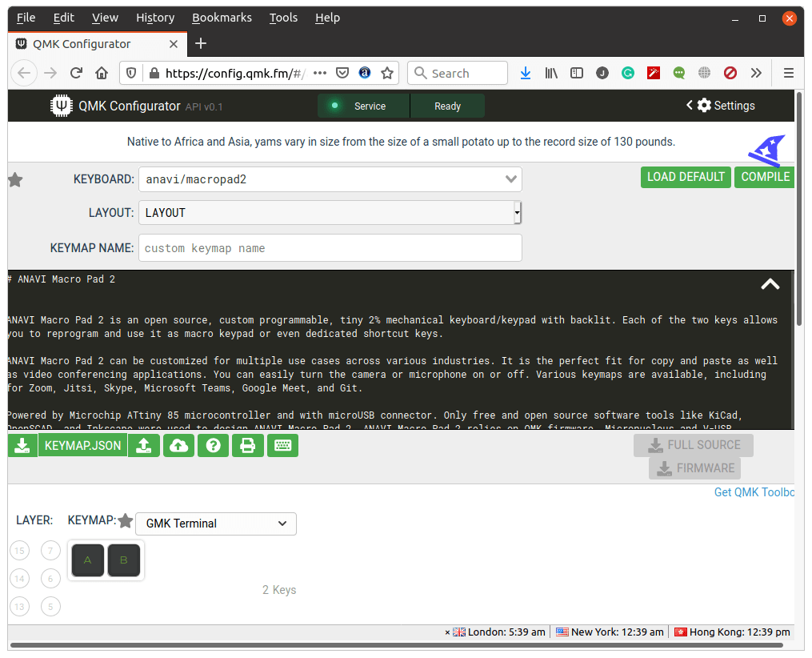Open the LAYOUT dropdown
The image size is (812, 658).
coord(330,213)
